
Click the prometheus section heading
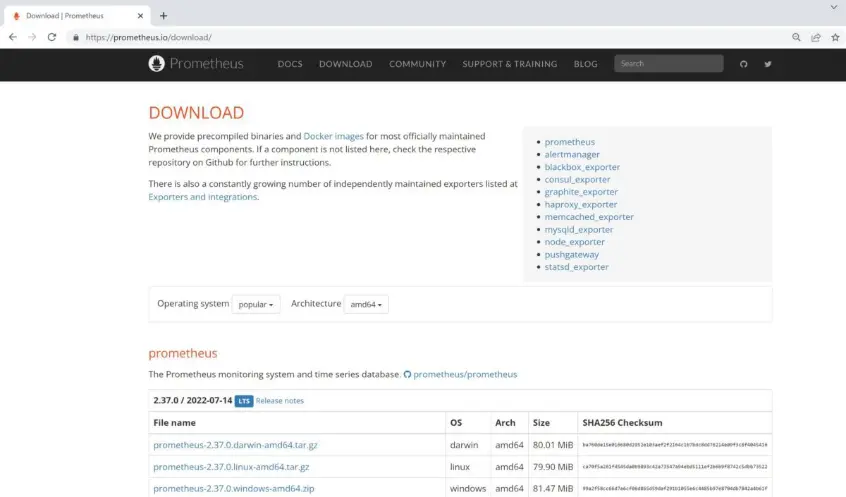[183, 353]
